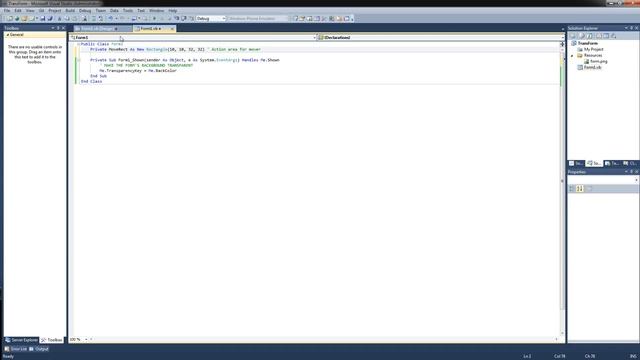Open the Debug configuration dropdown
The width and height of the screenshot is (640, 360).
[x=211, y=19]
